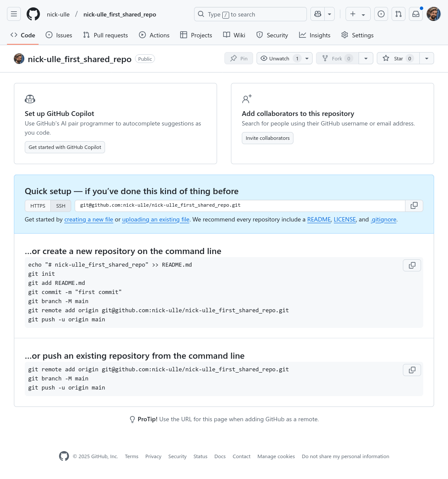Switch to the Actions tab
The image size is (448, 479).
click(x=154, y=35)
